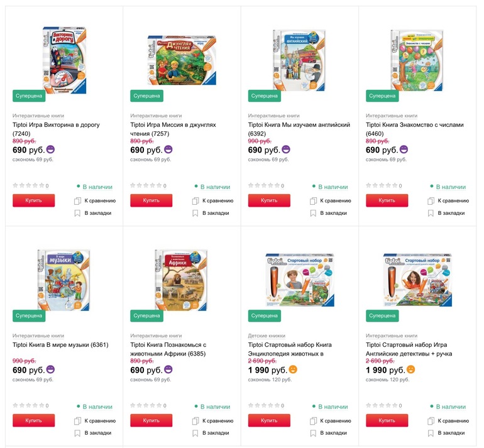Image resolution: width=484 pixels, height=448 pixels.
Task: Click Миссия в джунглях чтения product image
Action: 182,60
